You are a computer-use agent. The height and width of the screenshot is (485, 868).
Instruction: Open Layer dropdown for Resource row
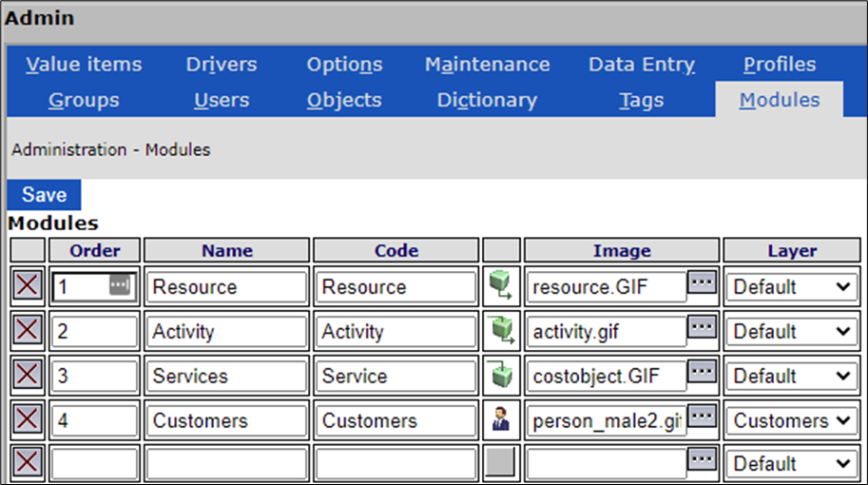(791, 286)
